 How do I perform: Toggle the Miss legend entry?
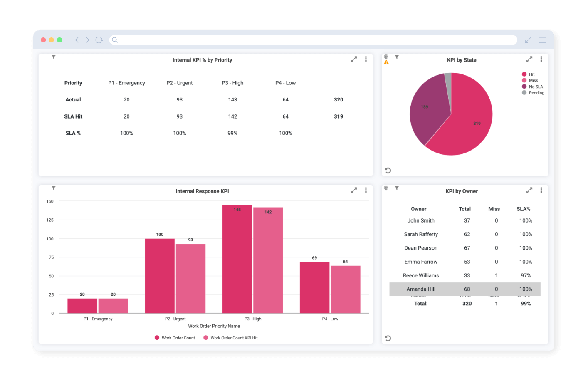pos(530,81)
